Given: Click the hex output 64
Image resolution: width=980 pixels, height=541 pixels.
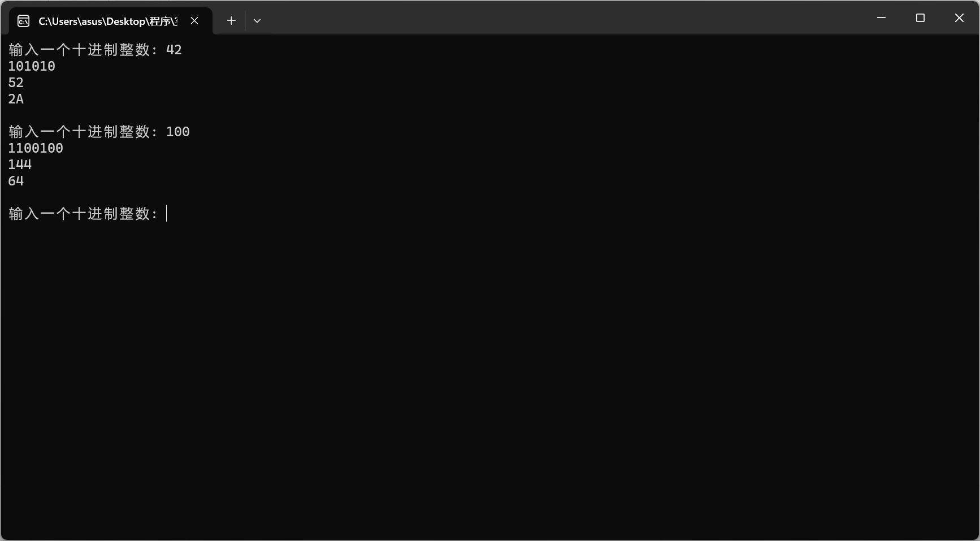Looking at the screenshot, I should pos(16,181).
